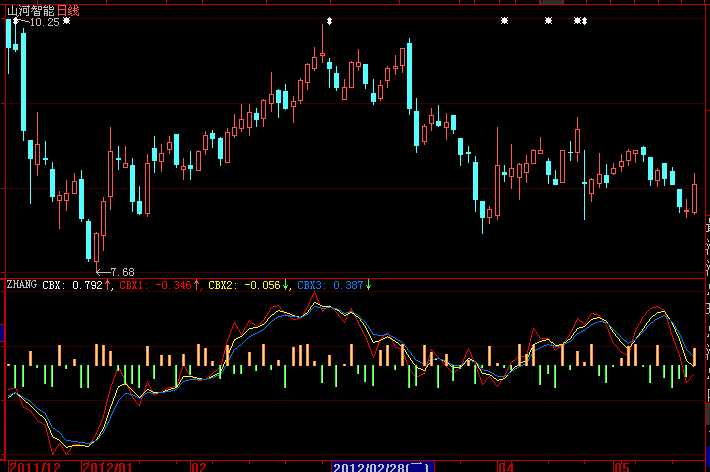Screen dimensions: 710x472
Task: Open the ZHANG indicator name label
Action: pyautogui.click(x=21, y=285)
